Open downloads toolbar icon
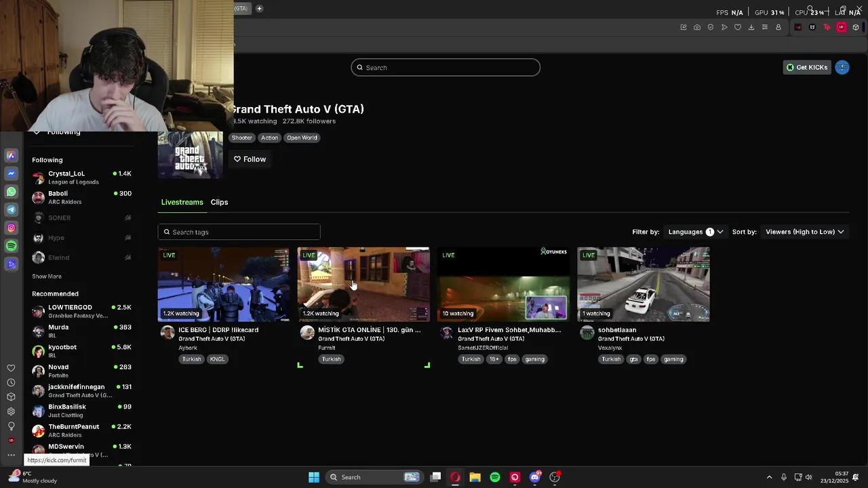 pyautogui.click(x=751, y=27)
